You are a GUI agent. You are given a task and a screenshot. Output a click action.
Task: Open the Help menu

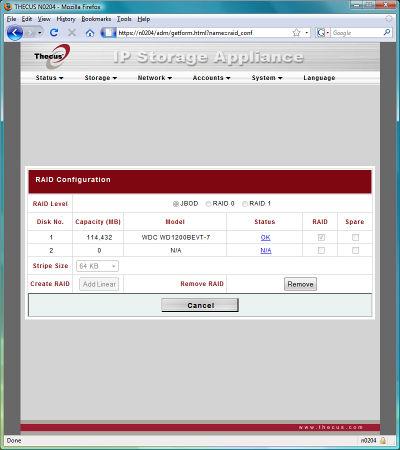pyautogui.click(x=144, y=19)
